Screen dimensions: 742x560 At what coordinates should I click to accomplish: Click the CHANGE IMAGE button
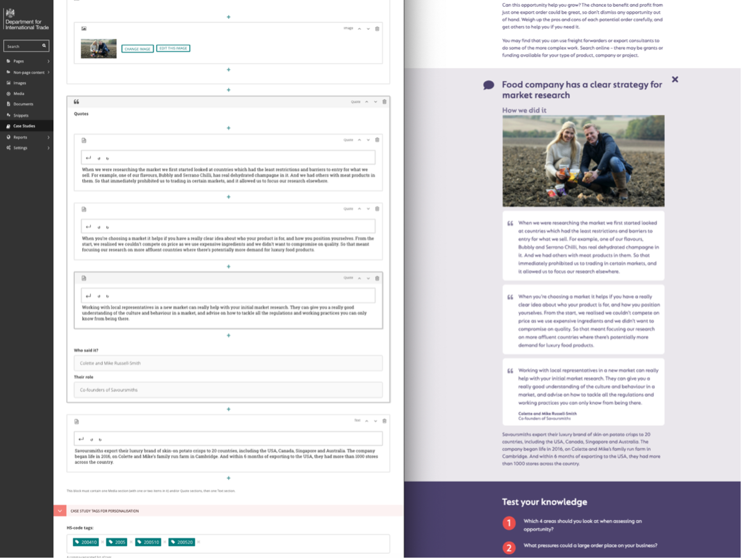click(137, 48)
